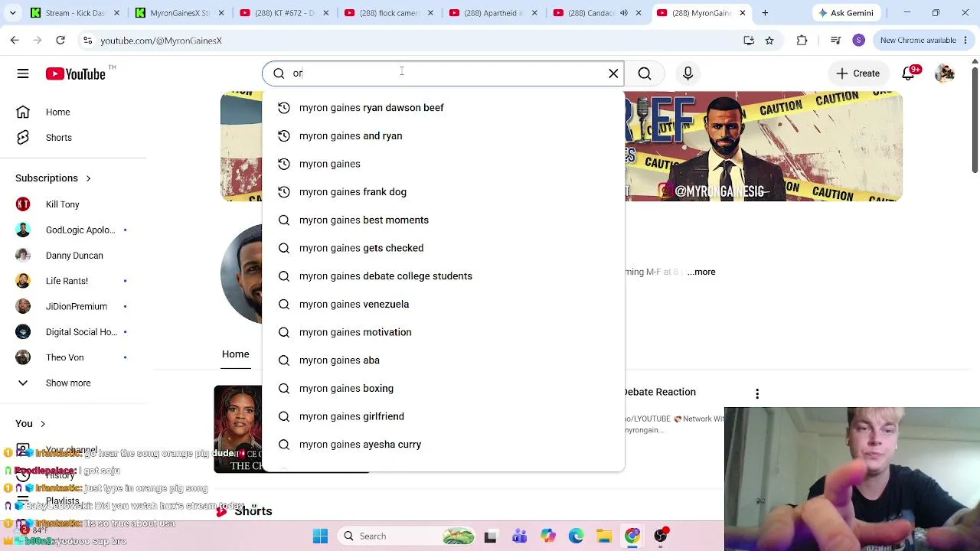The image size is (980, 551).
Task: Open Life Rants! subscription channel
Action: coord(73,281)
